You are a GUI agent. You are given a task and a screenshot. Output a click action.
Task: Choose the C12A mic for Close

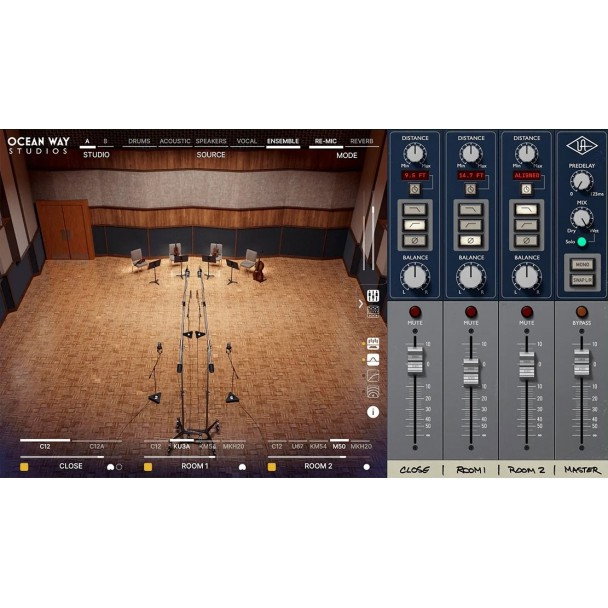point(97,446)
